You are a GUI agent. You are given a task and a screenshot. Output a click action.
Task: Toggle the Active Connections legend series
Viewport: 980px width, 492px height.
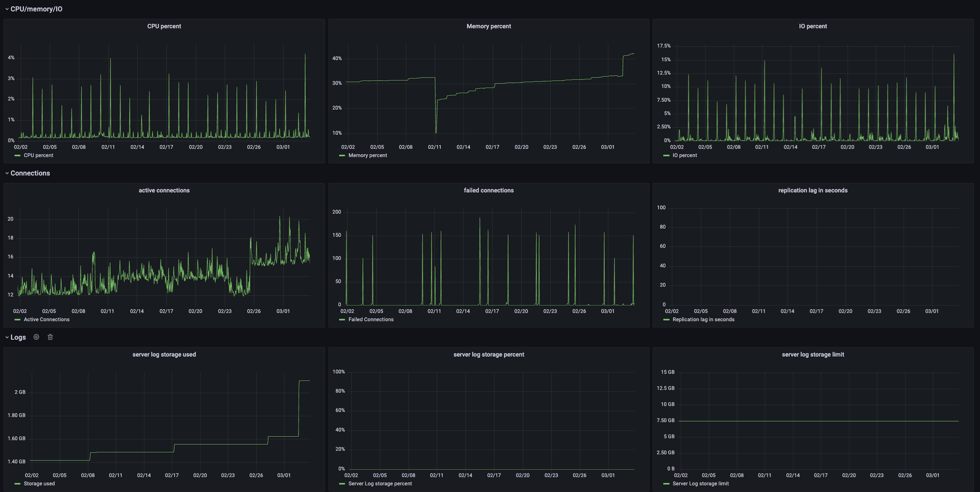46,320
